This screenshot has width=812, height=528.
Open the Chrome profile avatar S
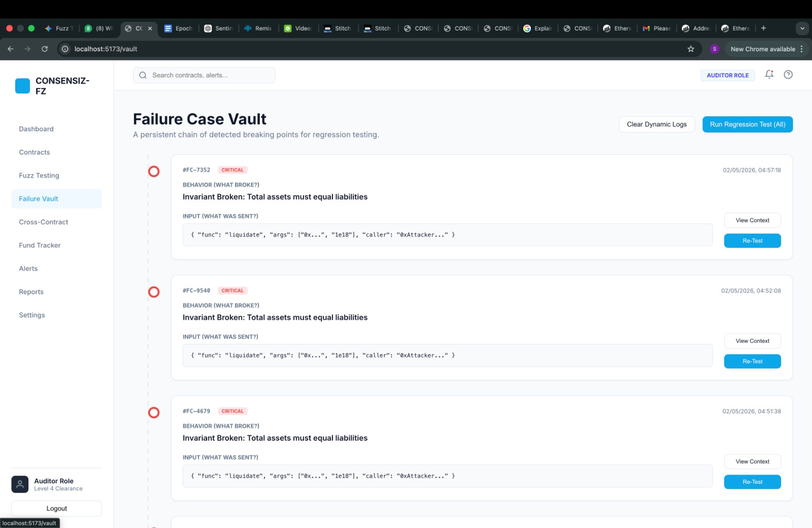tap(715, 49)
